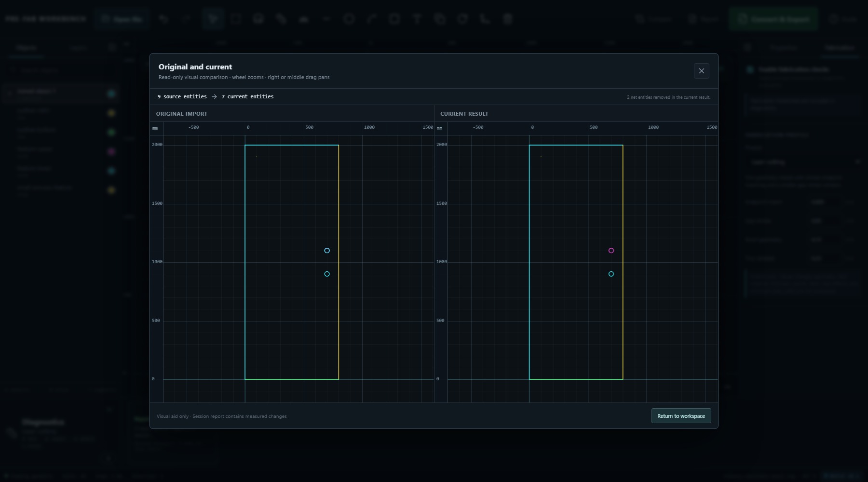
Task: Click the 'Read-only visual comparison' subtitle
Action: tap(244, 77)
